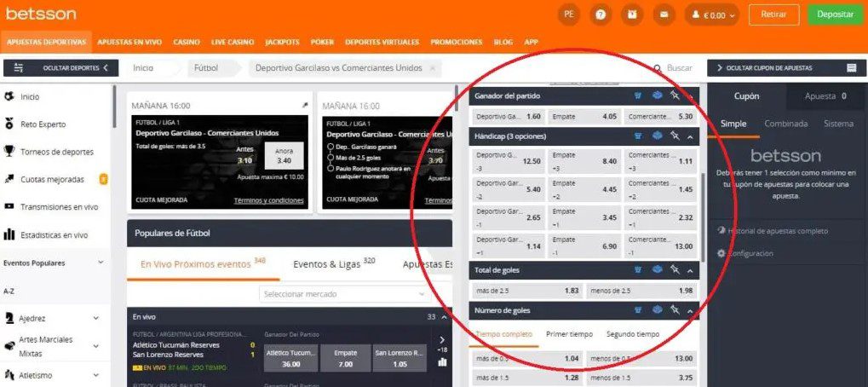Click the Estadísticas en vivo bars icon
Viewport: 868px width, 387px height.
click(9, 234)
